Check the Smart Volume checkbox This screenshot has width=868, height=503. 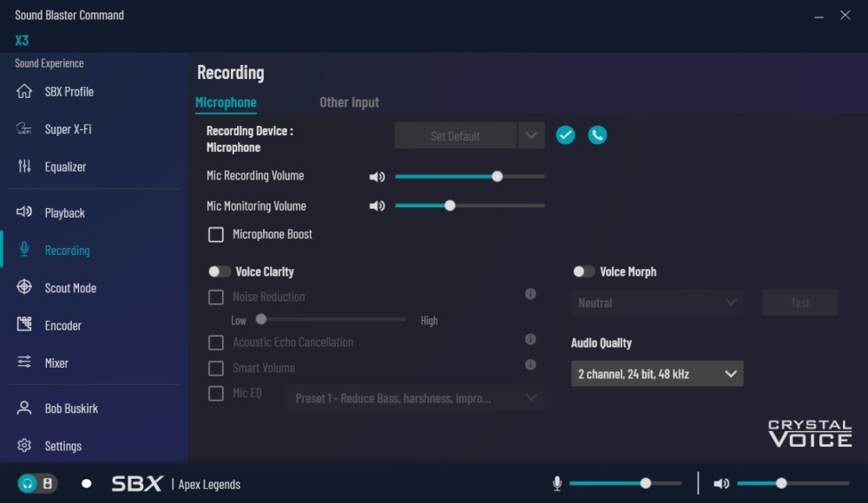click(216, 368)
